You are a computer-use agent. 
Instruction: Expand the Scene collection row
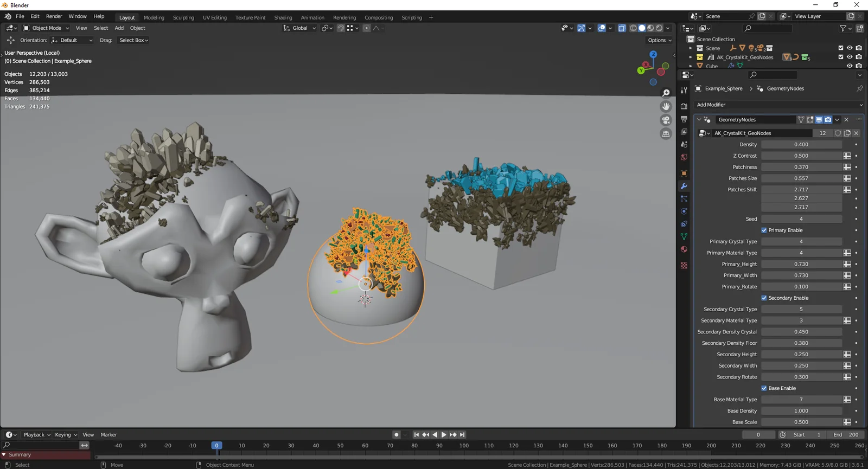pos(691,48)
